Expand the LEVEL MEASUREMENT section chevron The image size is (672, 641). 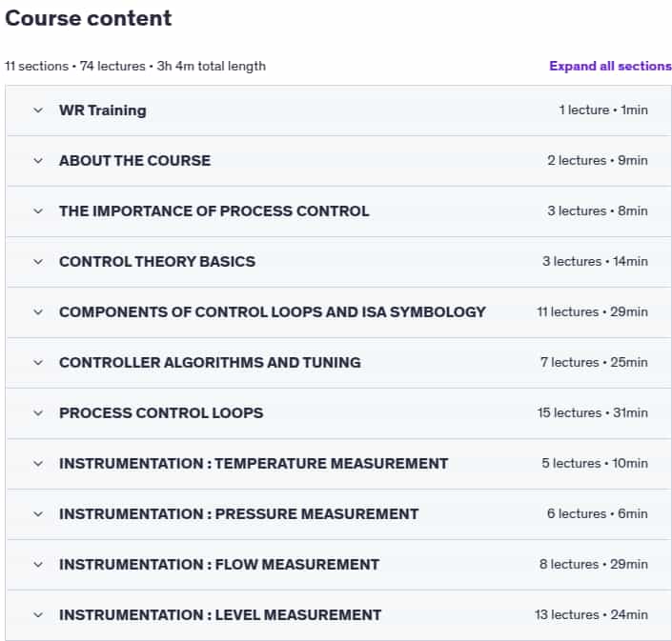click(x=38, y=615)
